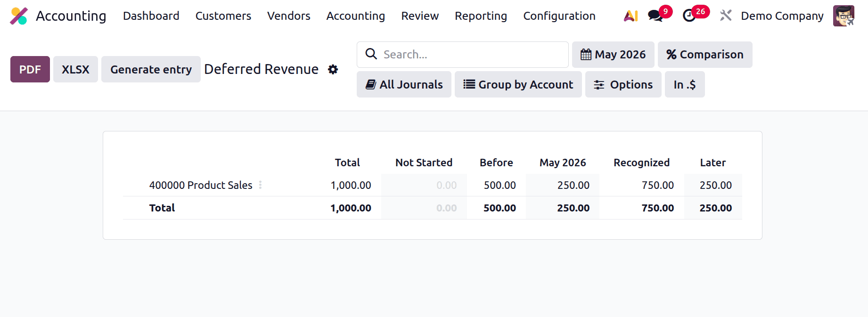Image resolution: width=868 pixels, height=317 pixels.
Task: Export report with the PDF button
Action: point(30,70)
